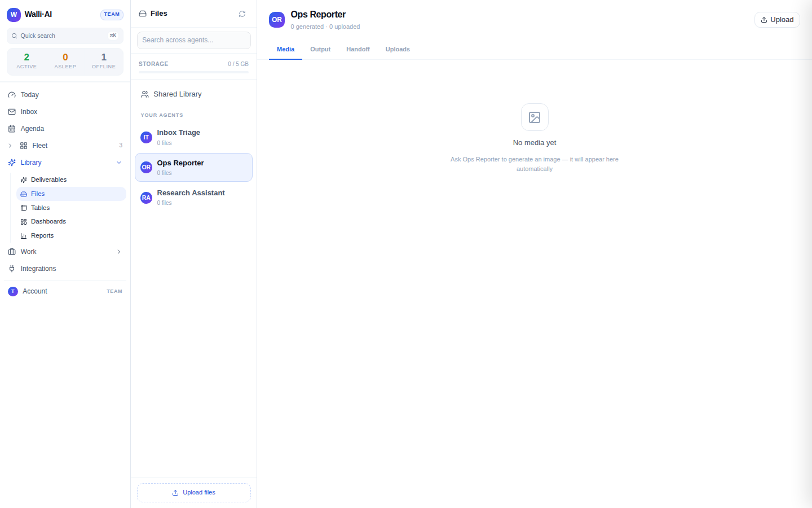Click the YOUR AGENTS section heading
Image resolution: width=812 pixels, height=508 pixels.
[162, 115]
